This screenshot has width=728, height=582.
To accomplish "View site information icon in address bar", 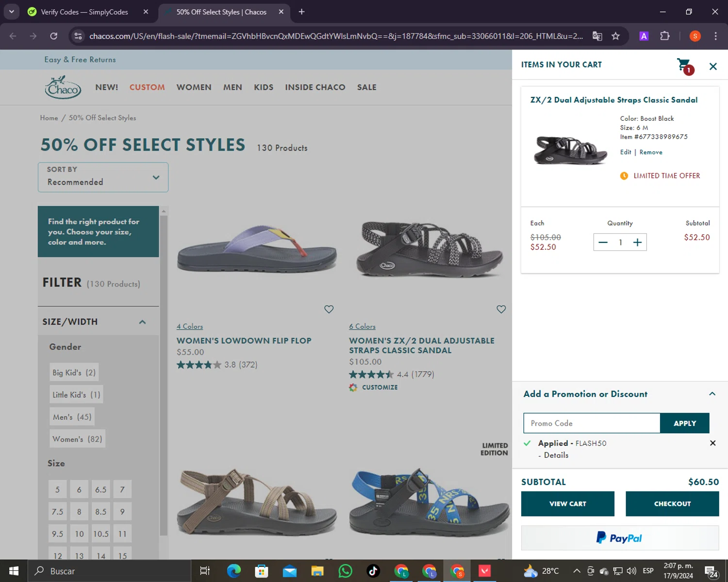I will pos(78,36).
